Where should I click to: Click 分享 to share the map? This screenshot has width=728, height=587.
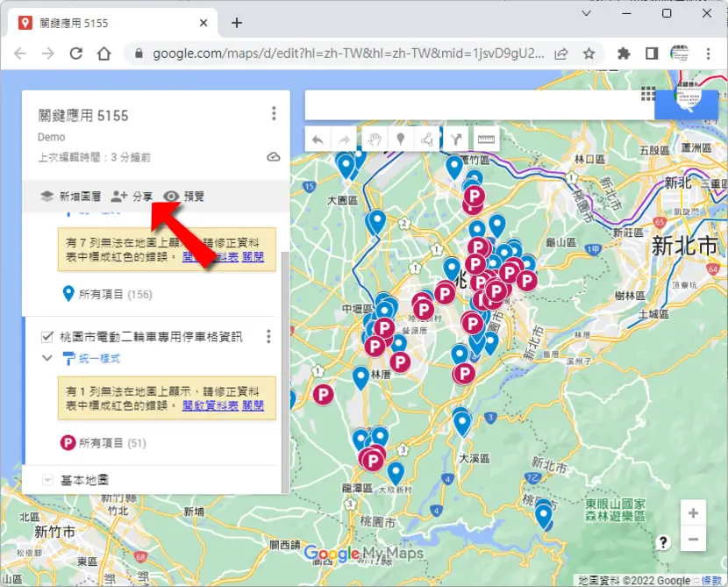coord(132,197)
